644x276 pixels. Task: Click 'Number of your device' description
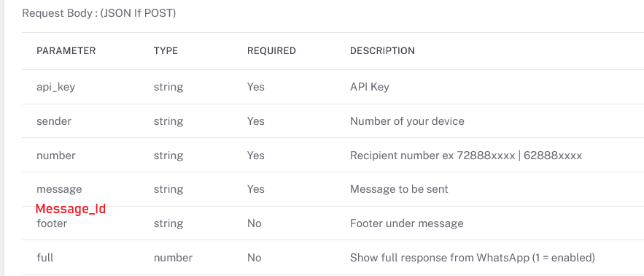pyautogui.click(x=408, y=122)
